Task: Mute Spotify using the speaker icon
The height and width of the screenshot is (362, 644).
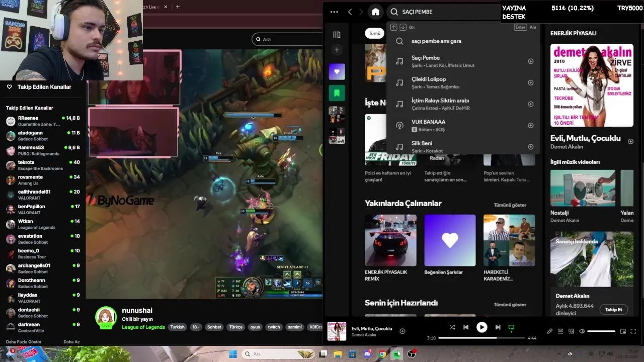Action: pyautogui.click(x=582, y=331)
